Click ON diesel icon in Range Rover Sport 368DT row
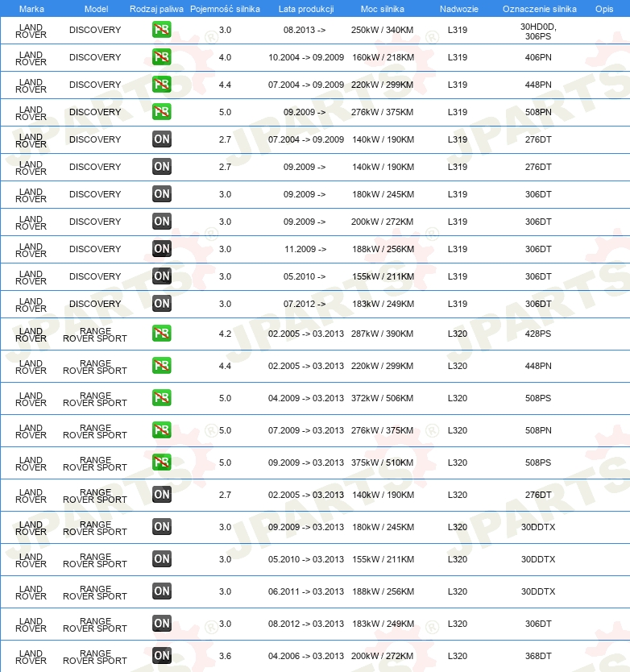 [162, 656]
